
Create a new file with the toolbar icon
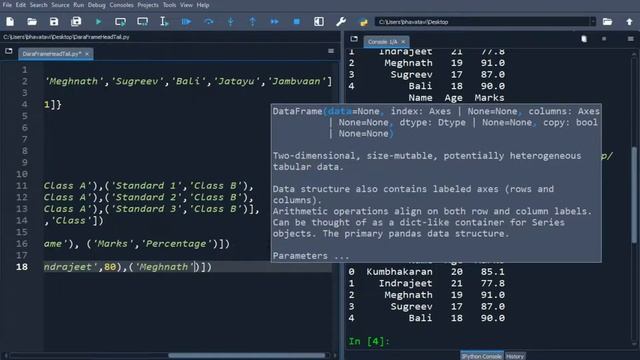pos(10,22)
